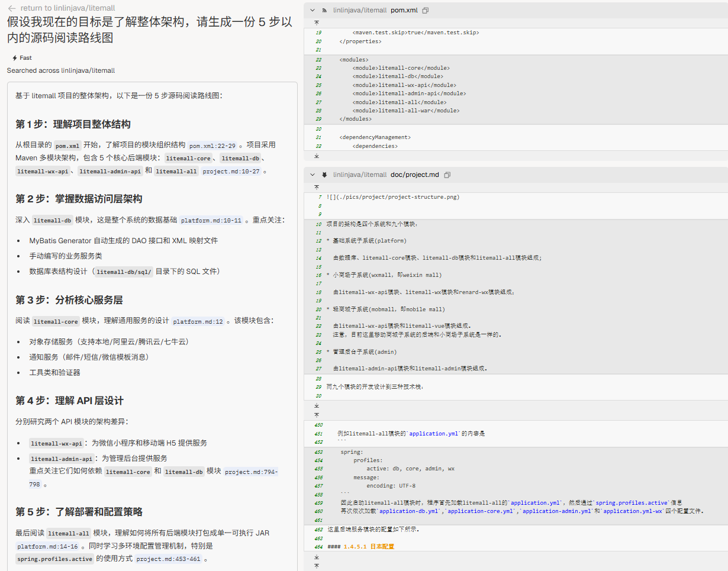The image size is (728, 571).
Task: Collapse the pom.xml code panel
Action: (313, 11)
